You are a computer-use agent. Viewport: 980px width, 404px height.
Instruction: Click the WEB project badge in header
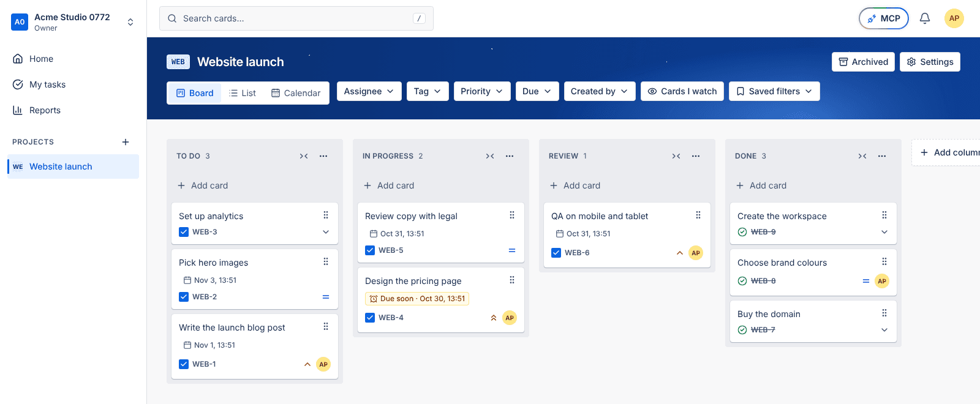178,62
